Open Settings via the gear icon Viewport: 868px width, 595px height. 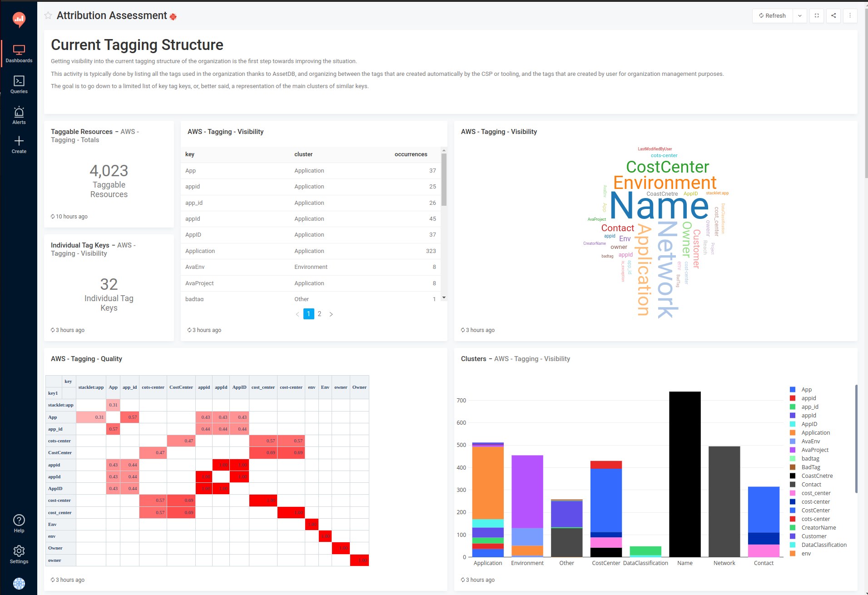coord(19,554)
